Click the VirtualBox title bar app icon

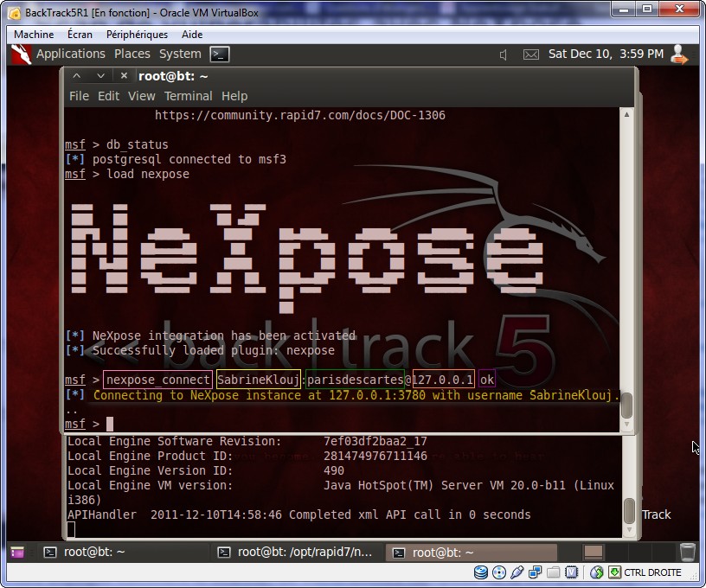[x=15, y=13]
